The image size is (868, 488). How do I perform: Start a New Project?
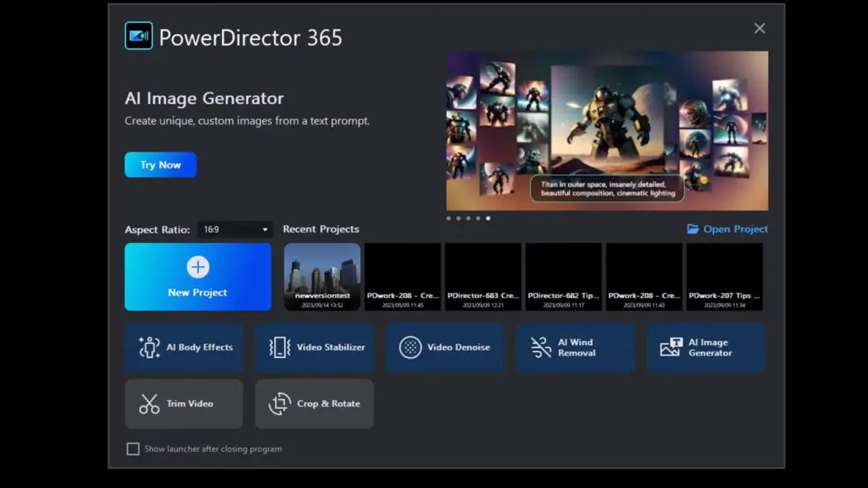pos(197,277)
